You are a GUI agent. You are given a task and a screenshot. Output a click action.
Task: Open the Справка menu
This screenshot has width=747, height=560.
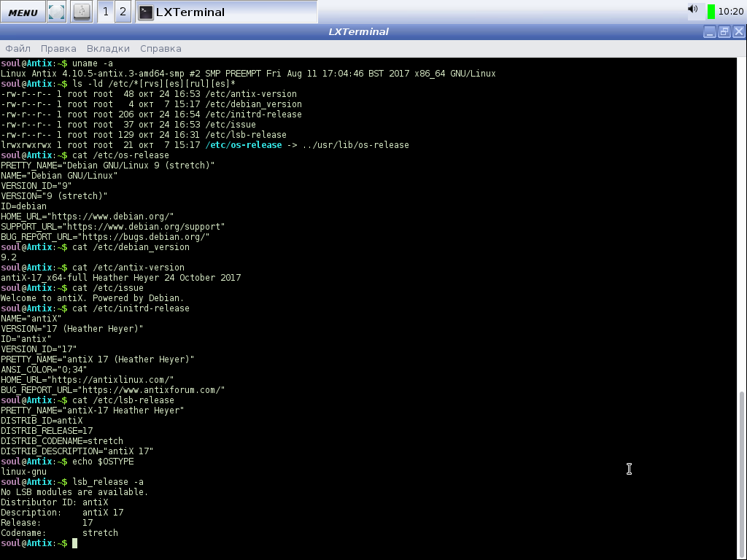tap(160, 49)
